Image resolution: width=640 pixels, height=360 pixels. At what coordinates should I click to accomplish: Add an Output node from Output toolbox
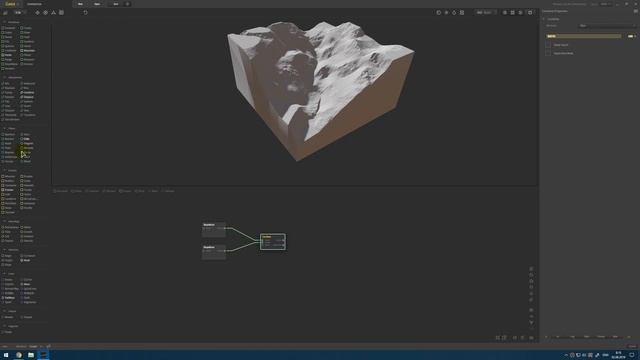(x=26, y=317)
